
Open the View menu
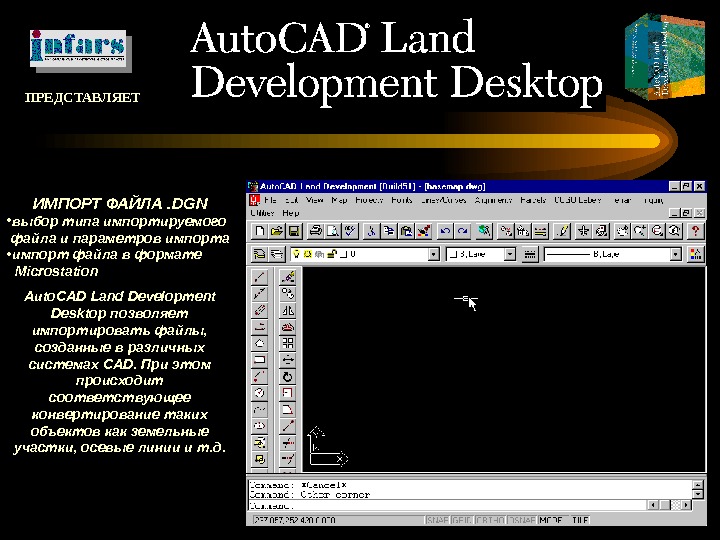click(x=315, y=200)
